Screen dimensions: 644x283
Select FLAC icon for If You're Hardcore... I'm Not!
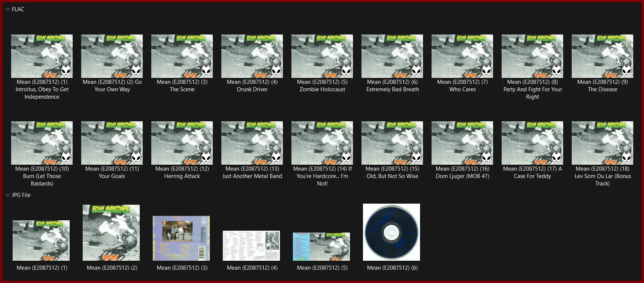click(322, 143)
